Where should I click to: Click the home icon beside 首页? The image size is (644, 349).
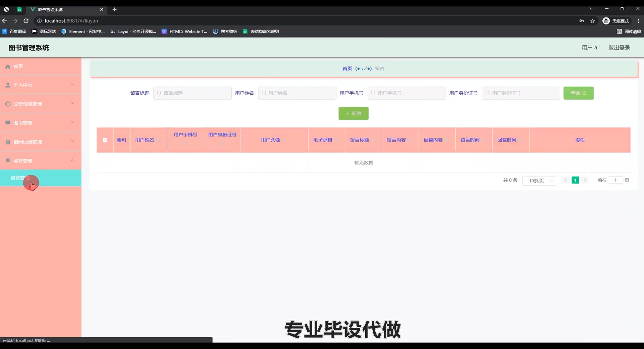[x=8, y=66]
